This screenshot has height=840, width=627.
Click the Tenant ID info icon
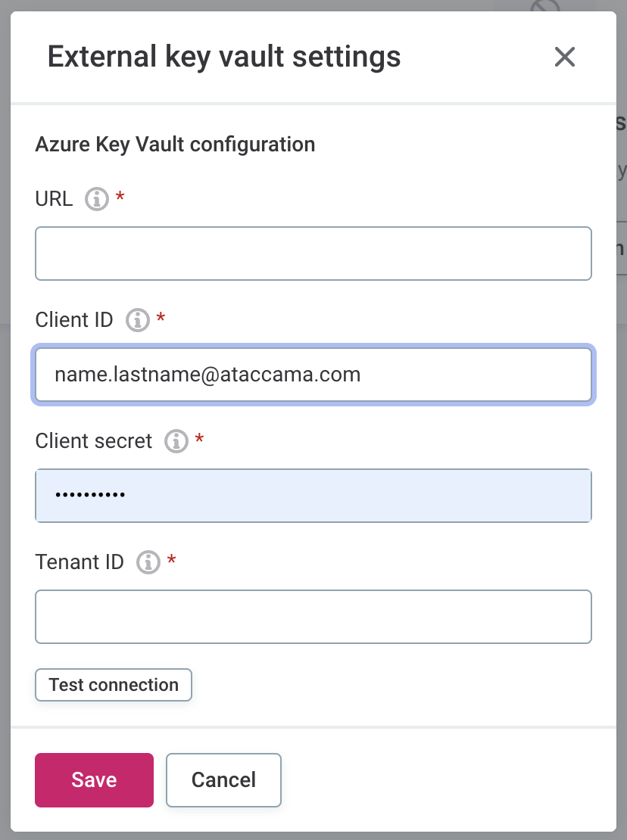[148, 562]
